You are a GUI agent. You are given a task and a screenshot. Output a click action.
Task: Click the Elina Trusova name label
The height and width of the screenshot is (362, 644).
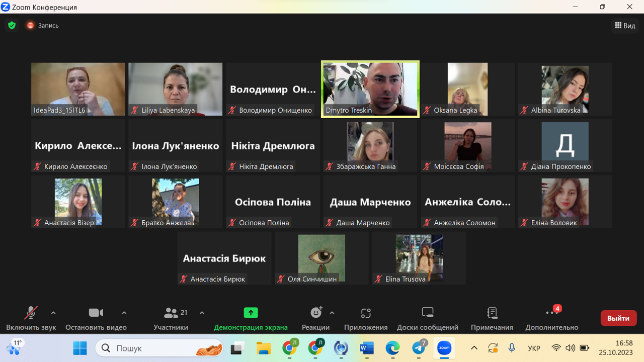[x=406, y=279]
